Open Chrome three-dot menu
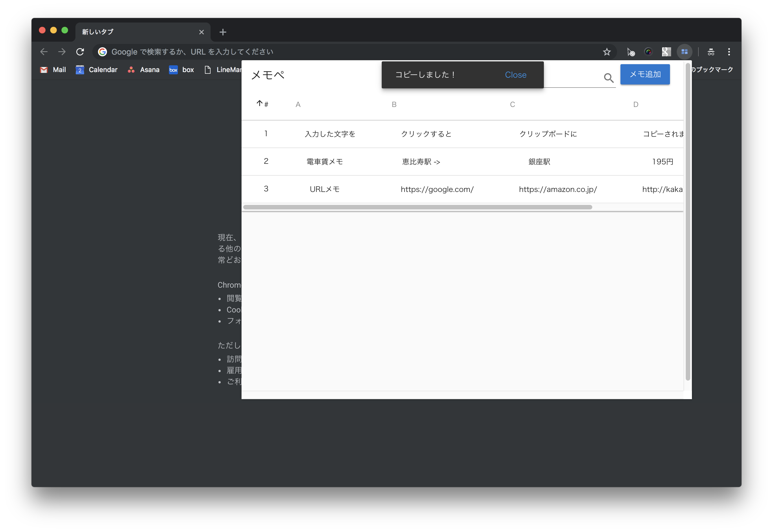Screen dimensions: 773x532 [729, 52]
